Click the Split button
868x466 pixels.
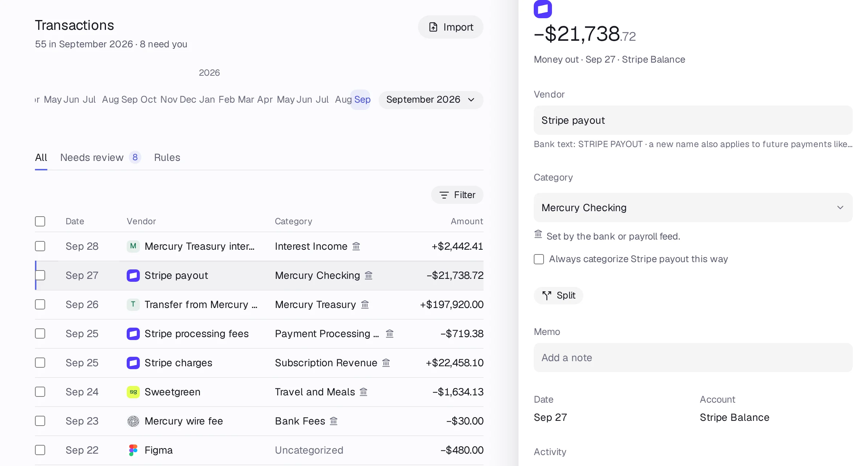pos(559,295)
